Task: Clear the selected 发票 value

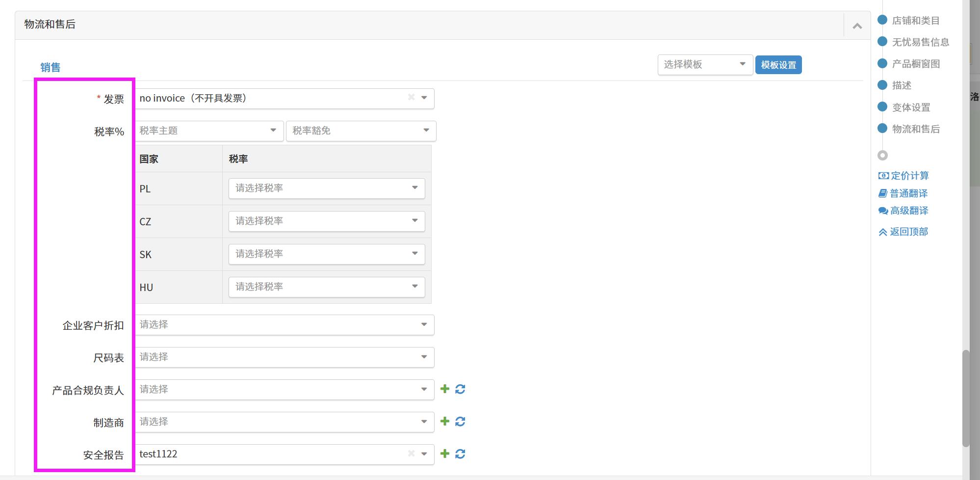Action: click(x=411, y=98)
